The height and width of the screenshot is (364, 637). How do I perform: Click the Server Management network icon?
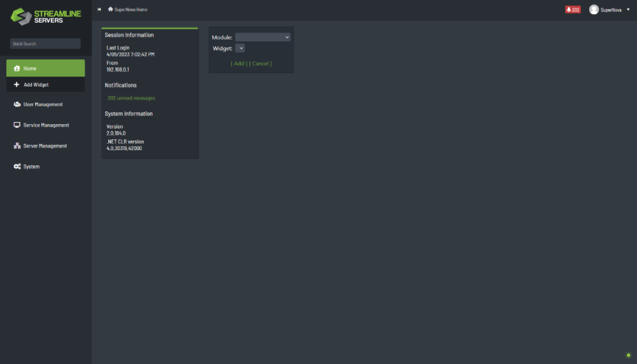(17, 146)
